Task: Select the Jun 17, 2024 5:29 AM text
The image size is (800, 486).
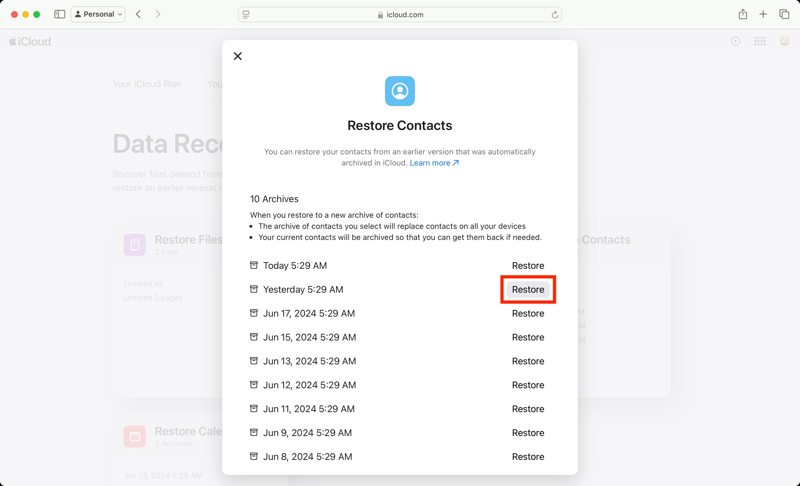Action: 309,314
